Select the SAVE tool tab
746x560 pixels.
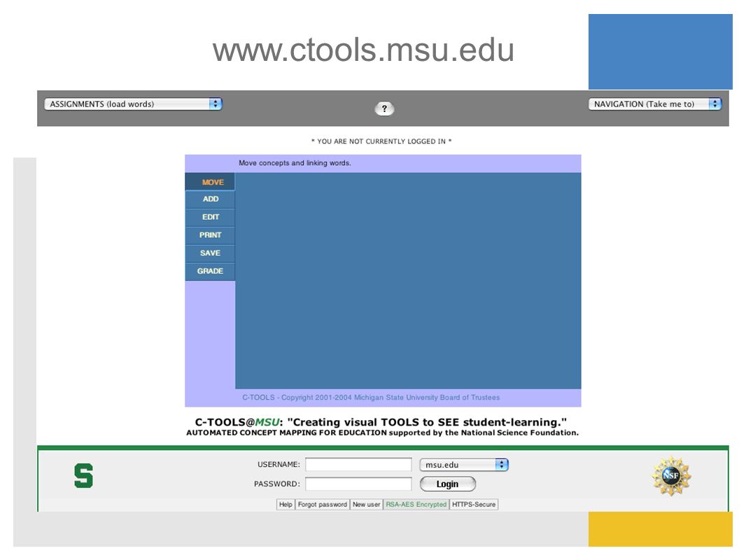tap(210, 253)
